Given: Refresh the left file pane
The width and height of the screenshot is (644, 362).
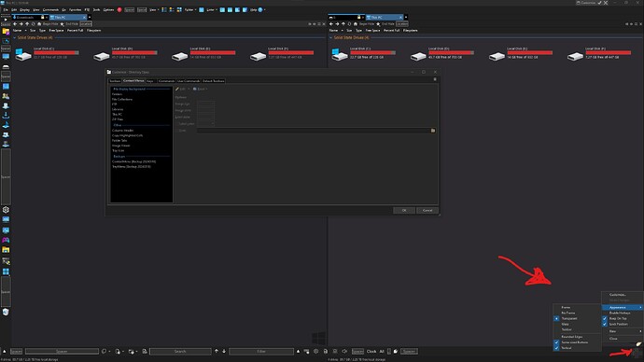Looking at the screenshot, I should tap(34, 24).
